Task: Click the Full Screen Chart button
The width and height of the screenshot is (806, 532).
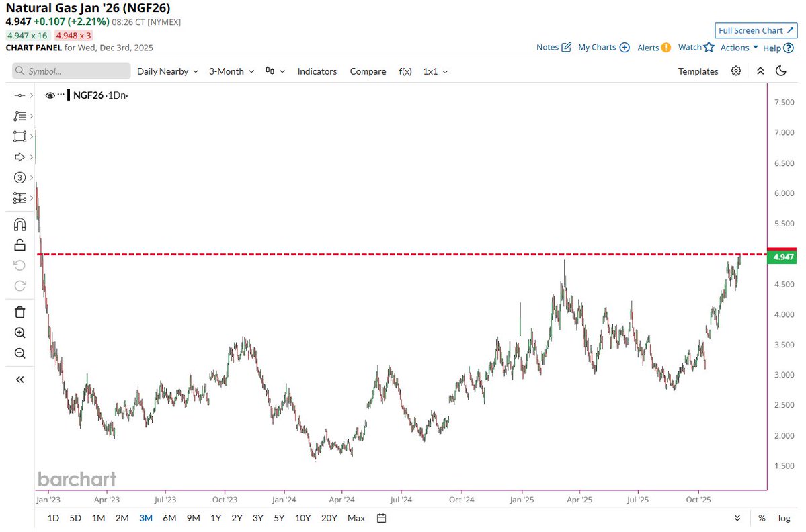Action: click(756, 30)
